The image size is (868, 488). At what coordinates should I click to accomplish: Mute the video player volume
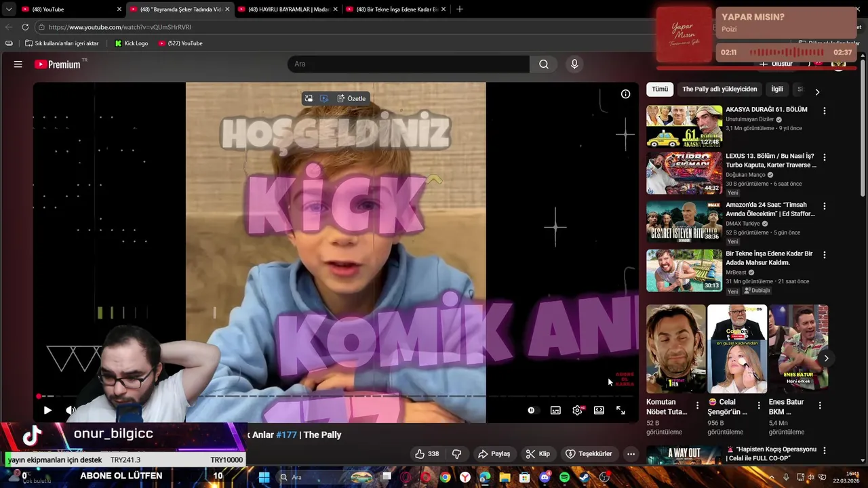click(x=71, y=410)
